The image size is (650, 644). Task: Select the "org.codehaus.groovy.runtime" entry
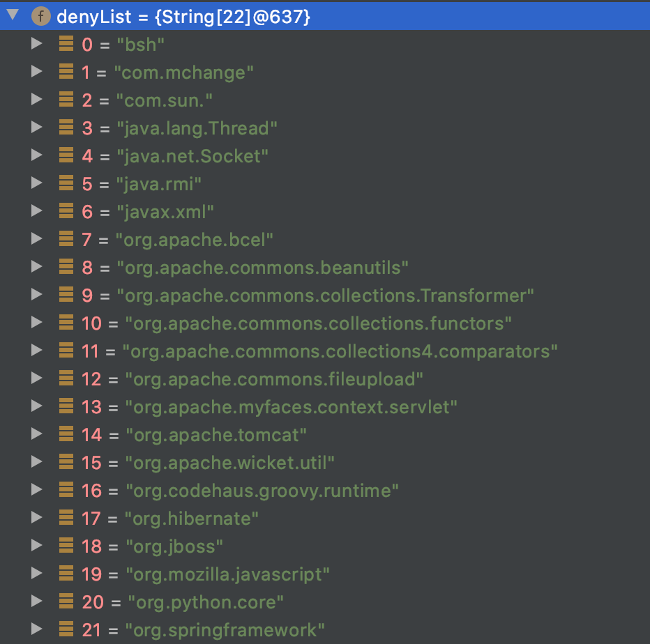coord(262,491)
